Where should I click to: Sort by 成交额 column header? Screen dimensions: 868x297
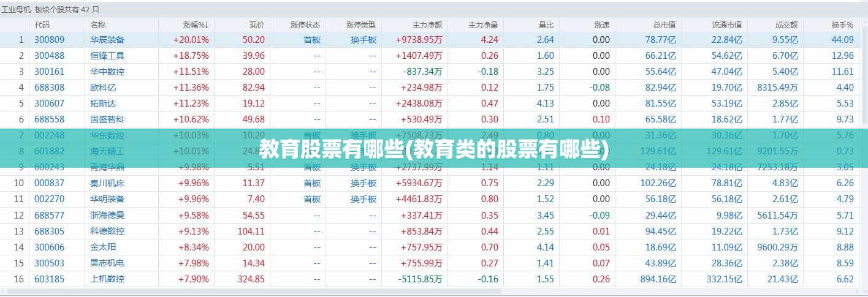[786, 24]
